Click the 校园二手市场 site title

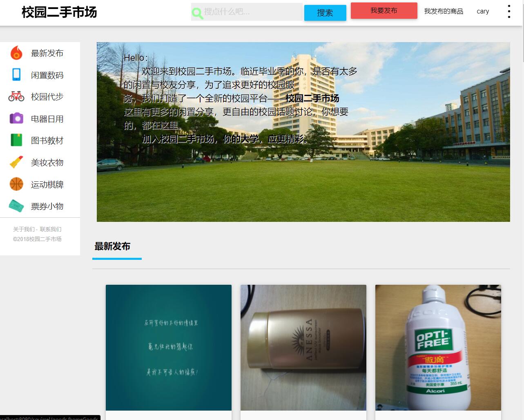tap(59, 13)
